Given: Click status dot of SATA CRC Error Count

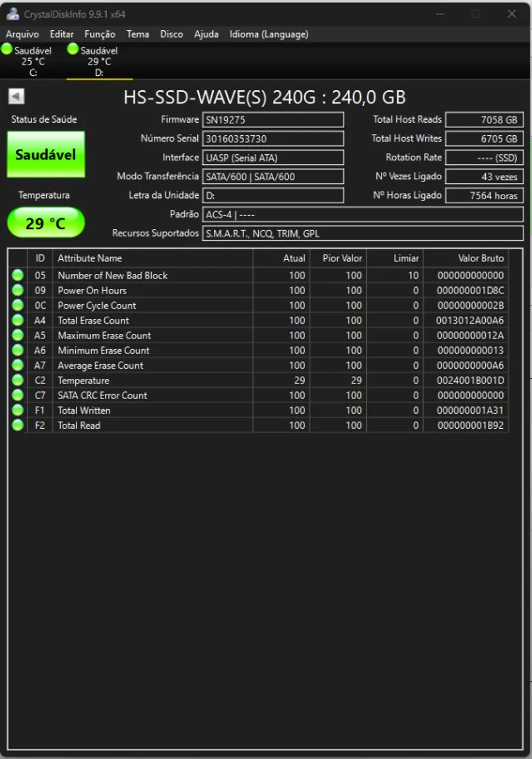Looking at the screenshot, I should [x=18, y=395].
